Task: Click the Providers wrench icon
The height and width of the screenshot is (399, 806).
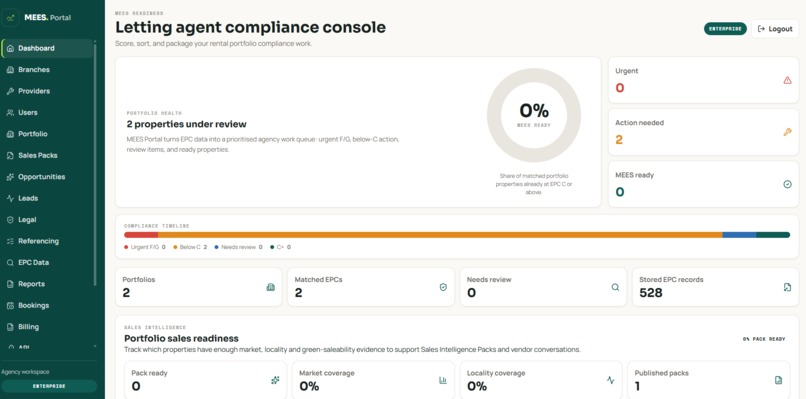Action: (10, 91)
